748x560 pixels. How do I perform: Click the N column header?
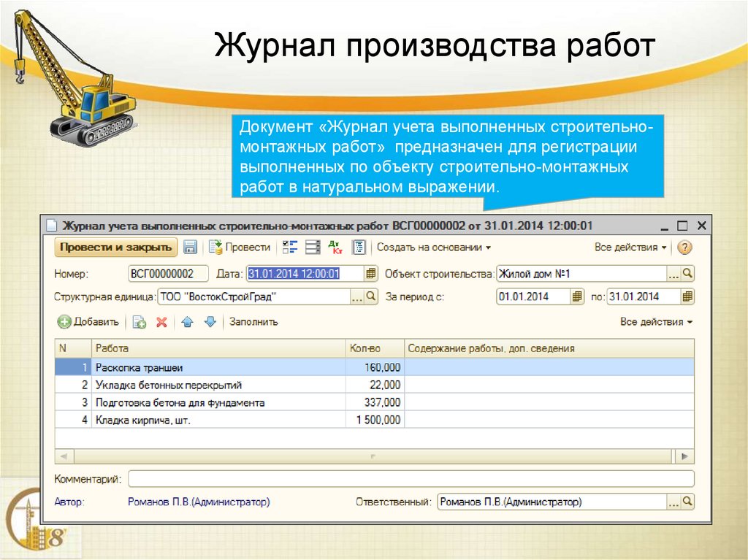click(73, 348)
